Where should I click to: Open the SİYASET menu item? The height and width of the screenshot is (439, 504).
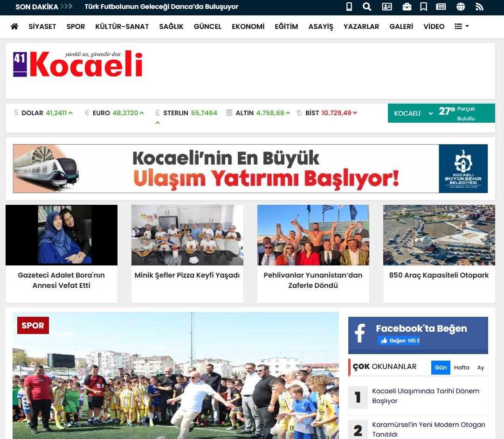(42, 27)
